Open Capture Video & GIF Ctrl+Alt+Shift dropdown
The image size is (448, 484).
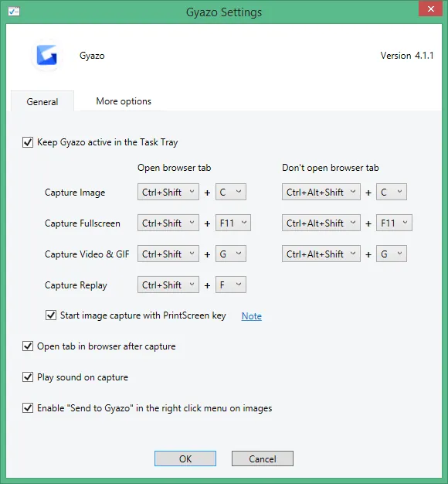[x=321, y=254]
